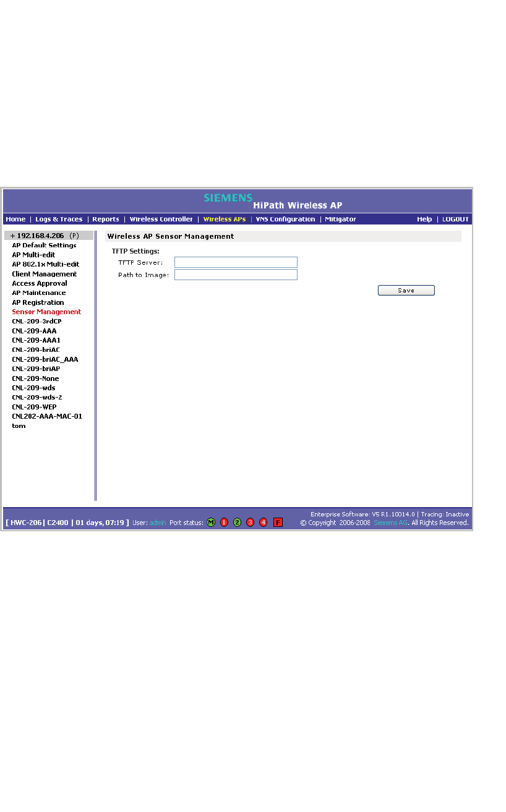506x812 pixels.
Task: Select Sensor Management in sidebar
Action: 46,312
